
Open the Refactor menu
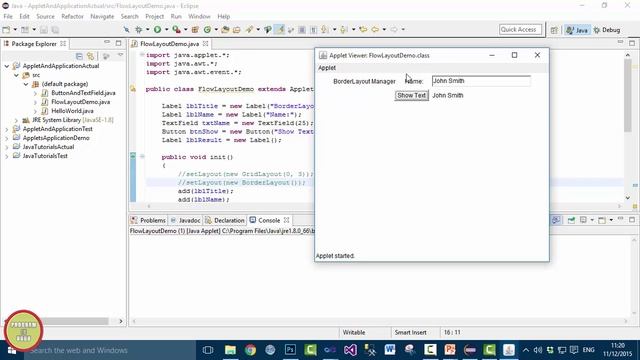click(72, 16)
